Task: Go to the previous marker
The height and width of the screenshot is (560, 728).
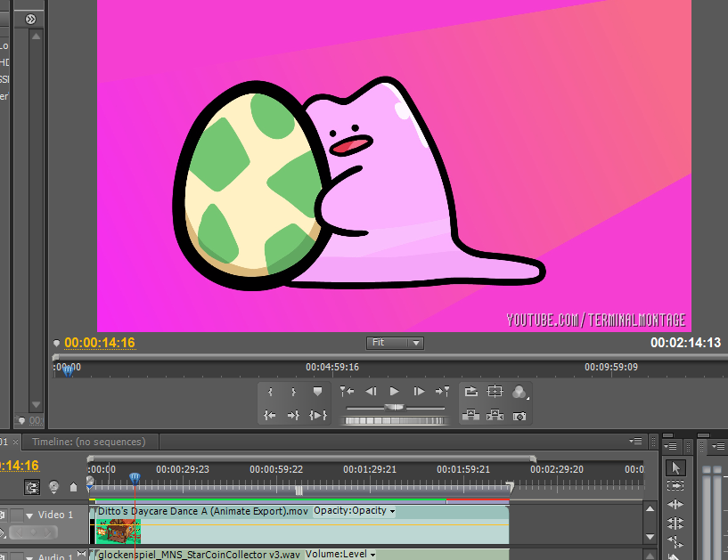Action: [347, 392]
